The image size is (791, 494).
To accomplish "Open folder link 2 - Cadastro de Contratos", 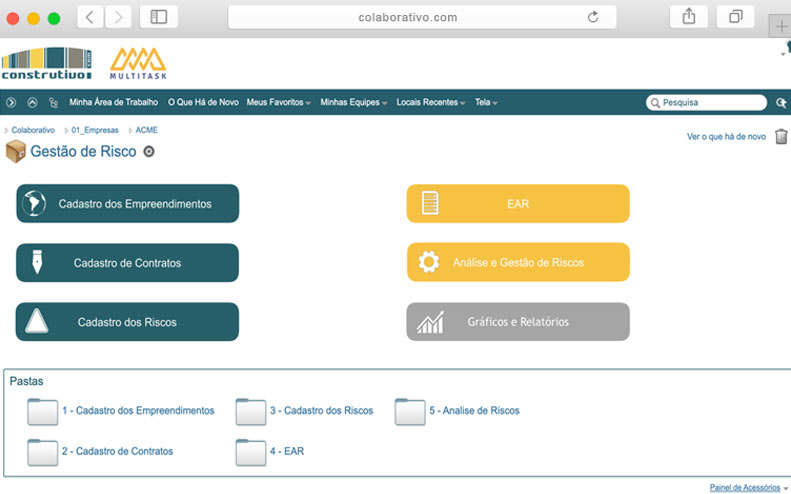I will pos(118,451).
